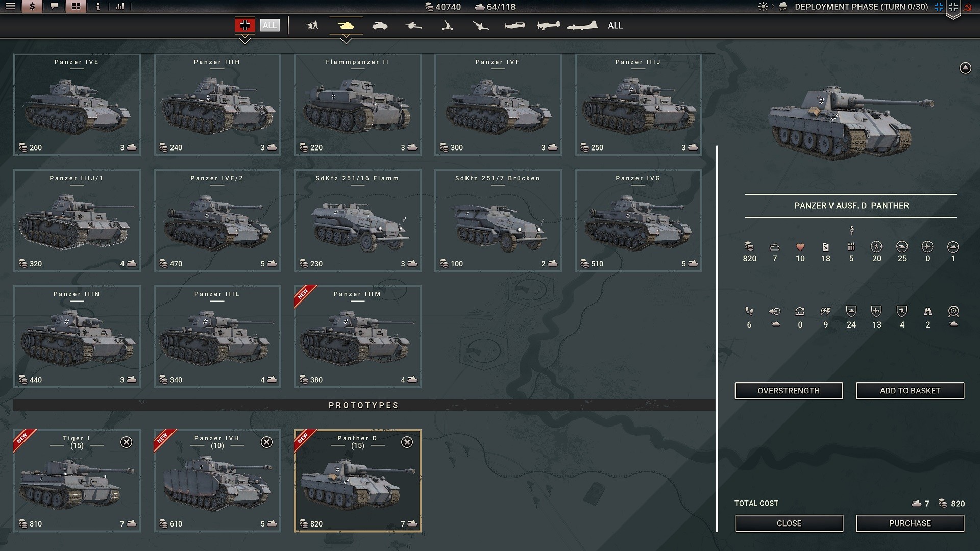The height and width of the screenshot is (551, 980).
Task: Expand the PROTOTYPES section header
Action: pyautogui.click(x=364, y=405)
